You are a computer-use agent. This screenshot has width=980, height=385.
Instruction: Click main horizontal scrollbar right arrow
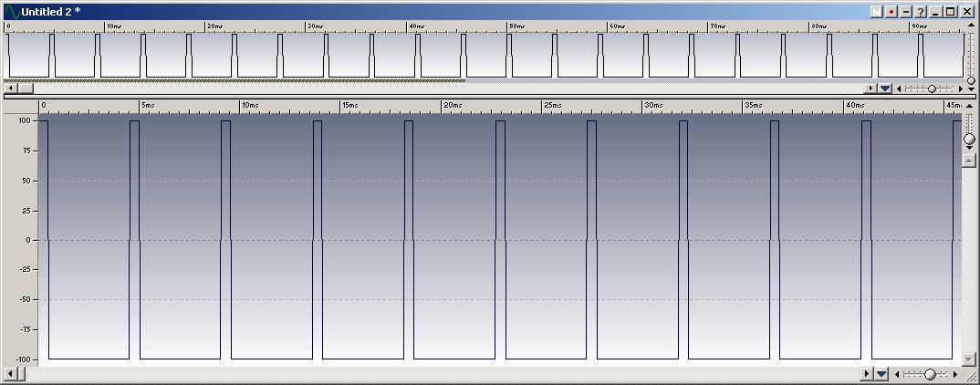coord(866,374)
